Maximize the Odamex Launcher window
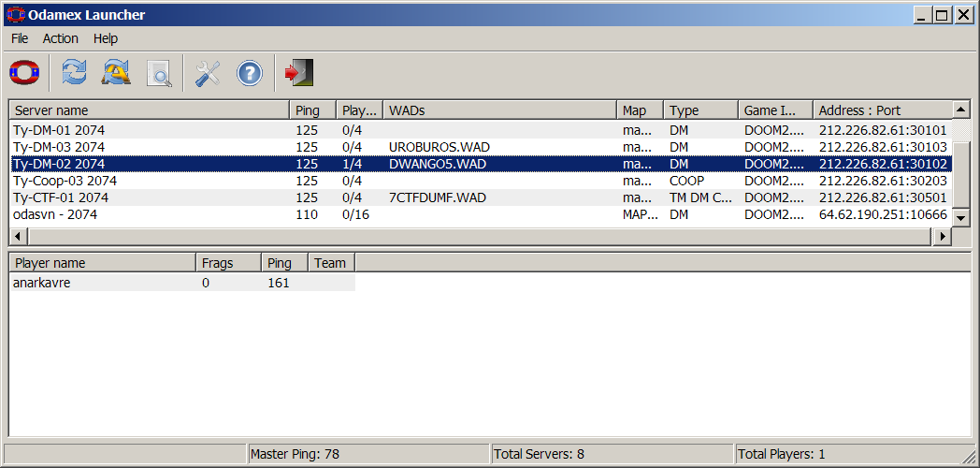This screenshot has width=980, height=468. 942,15
